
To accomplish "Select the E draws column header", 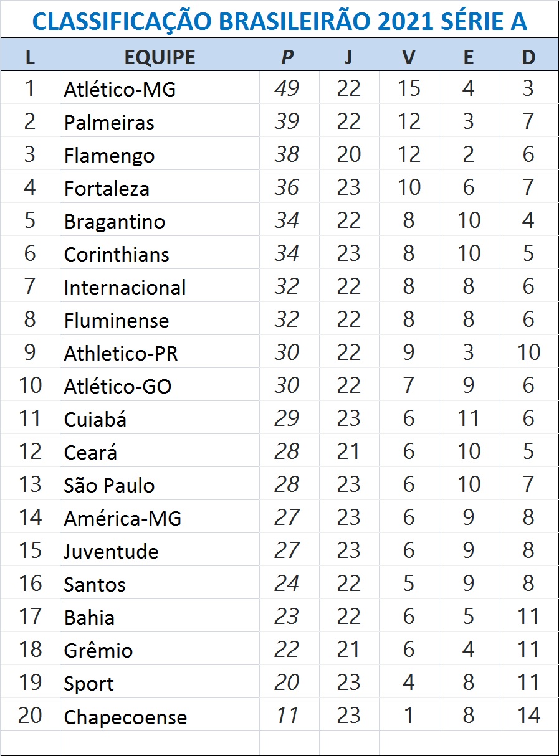I will coord(469,57).
